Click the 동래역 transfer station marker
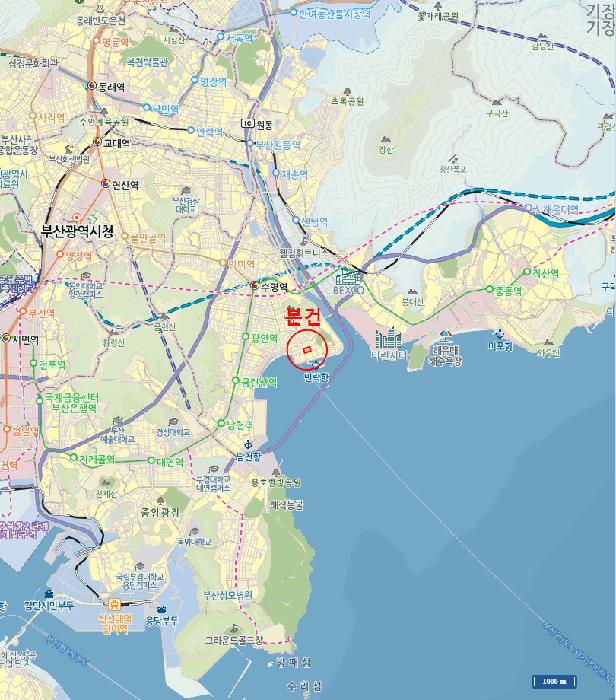This screenshot has width=616, height=700. coord(92,85)
